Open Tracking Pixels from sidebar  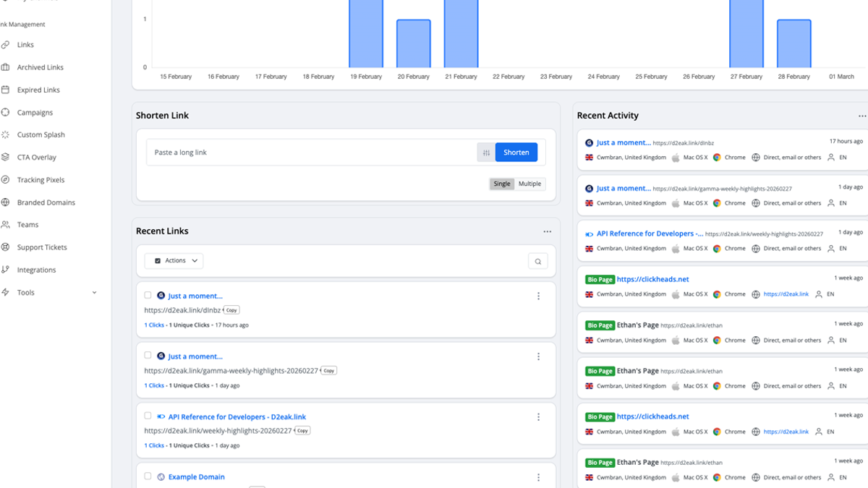pyautogui.click(x=41, y=180)
